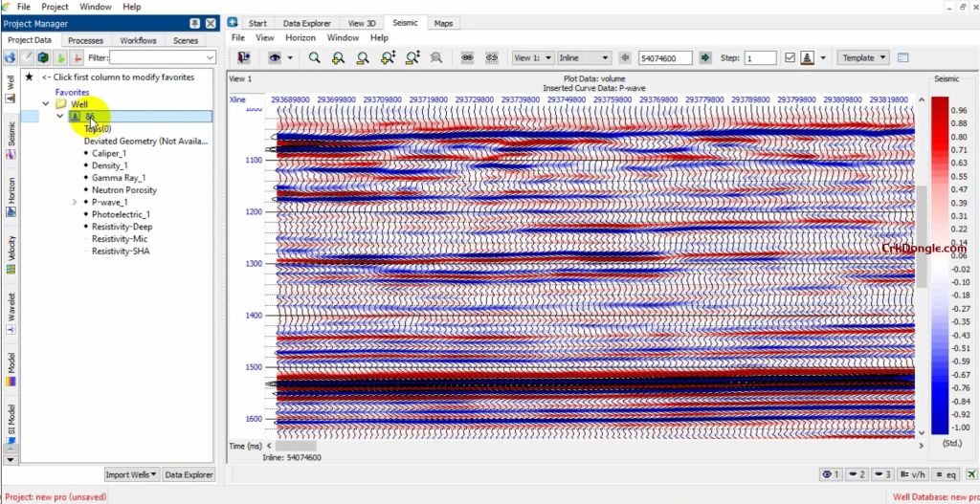Toggle view 1 eye button

(x=831, y=474)
